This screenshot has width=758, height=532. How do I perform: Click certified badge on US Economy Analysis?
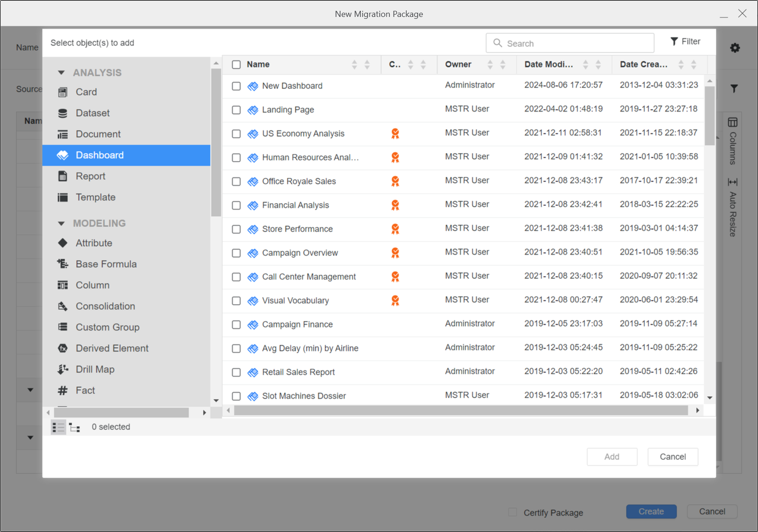(x=395, y=134)
